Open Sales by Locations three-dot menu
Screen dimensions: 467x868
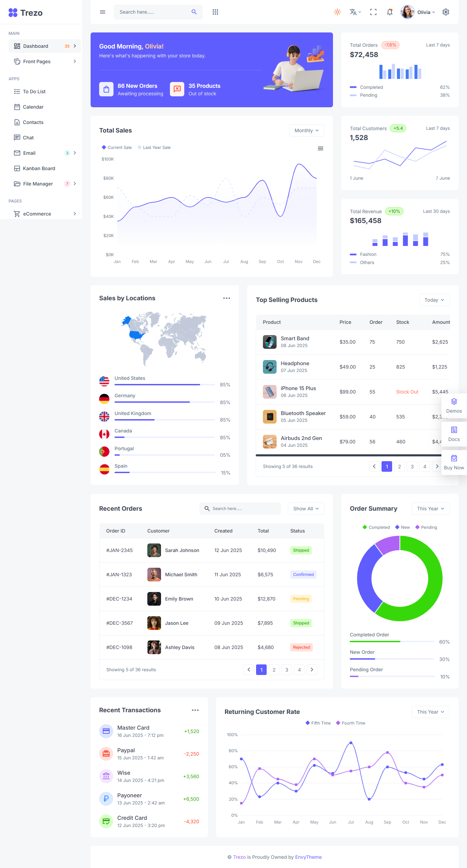(226, 298)
